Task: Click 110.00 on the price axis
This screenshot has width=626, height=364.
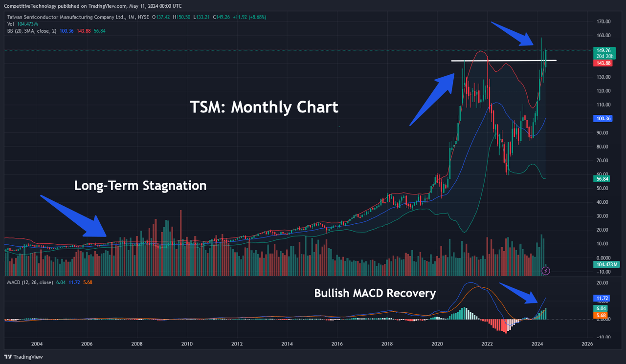Action: click(x=604, y=105)
